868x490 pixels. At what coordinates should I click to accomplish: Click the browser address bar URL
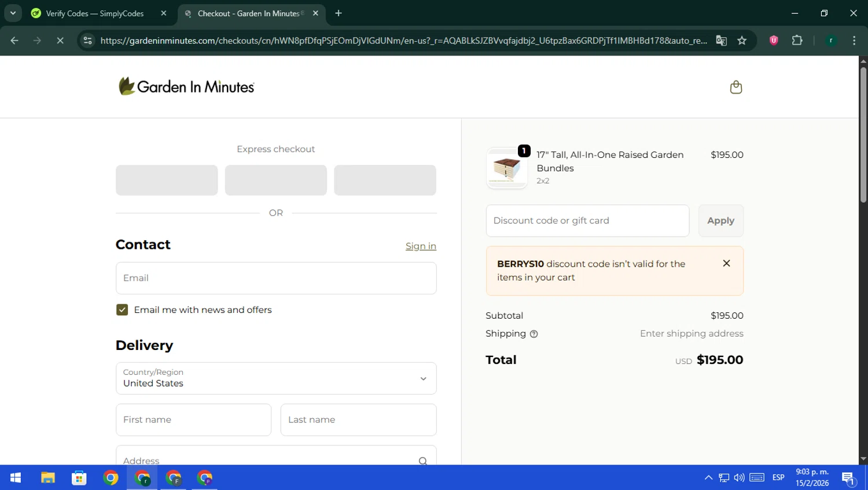[x=403, y=40]
